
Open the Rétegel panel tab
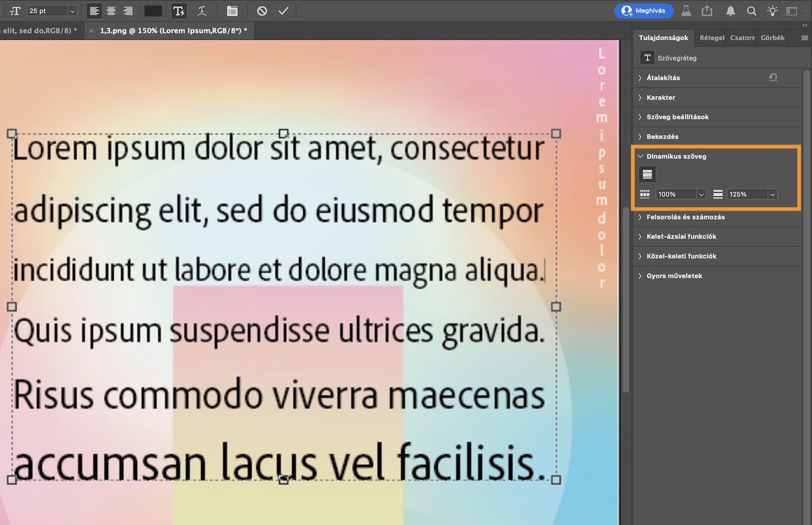pos(711,37)
